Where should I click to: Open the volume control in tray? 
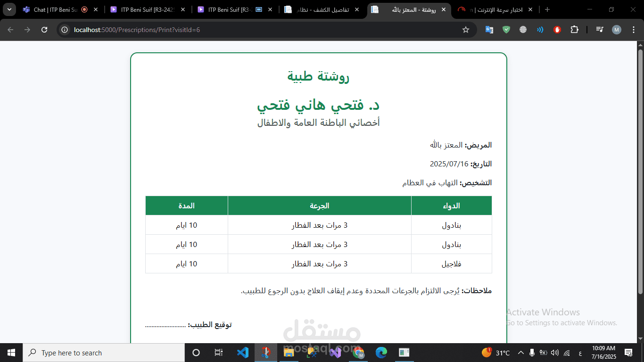click(555, 353)
